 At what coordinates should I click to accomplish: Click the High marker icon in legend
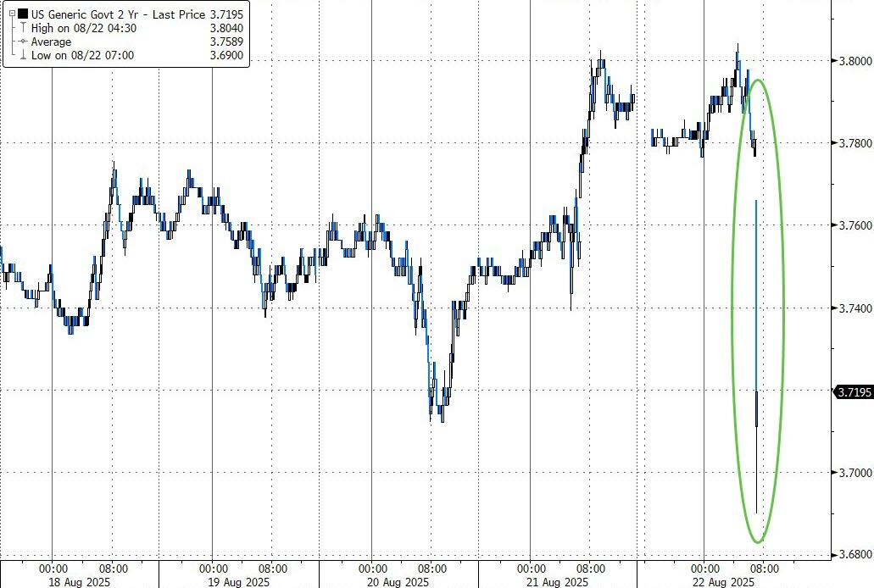[23, 28]
